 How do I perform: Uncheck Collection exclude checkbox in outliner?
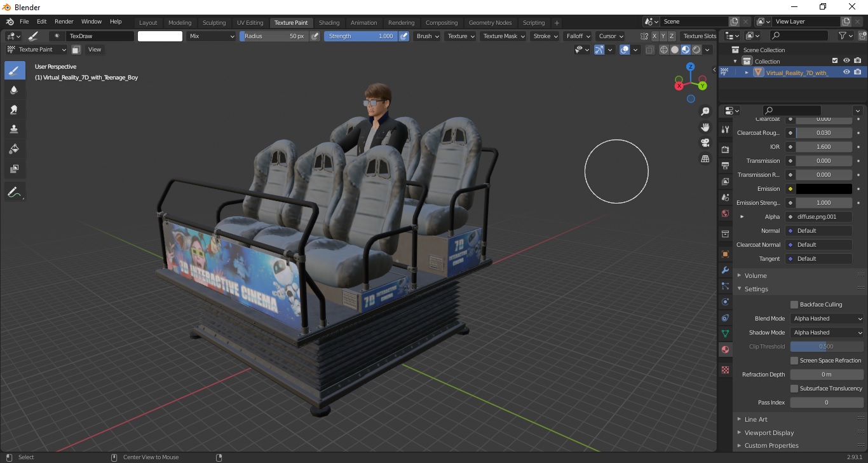point(835,61)
